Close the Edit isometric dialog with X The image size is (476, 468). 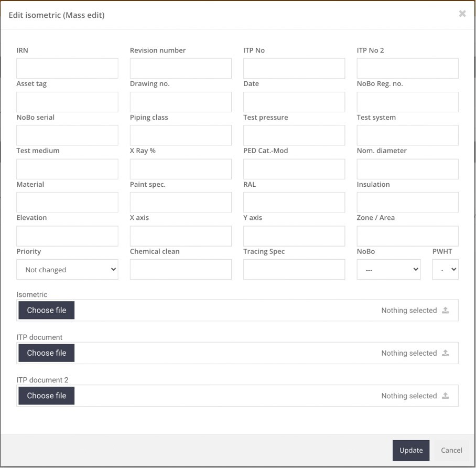click(462, 14)
